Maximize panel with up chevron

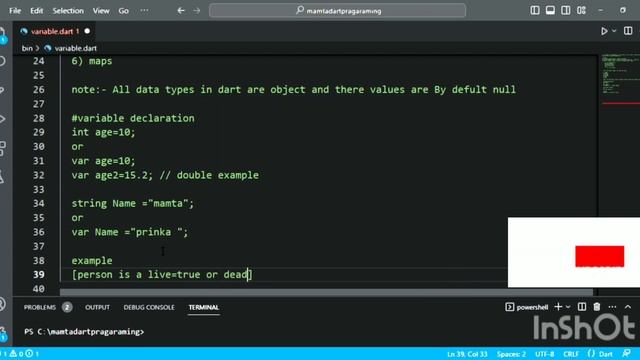pos(628,307)
